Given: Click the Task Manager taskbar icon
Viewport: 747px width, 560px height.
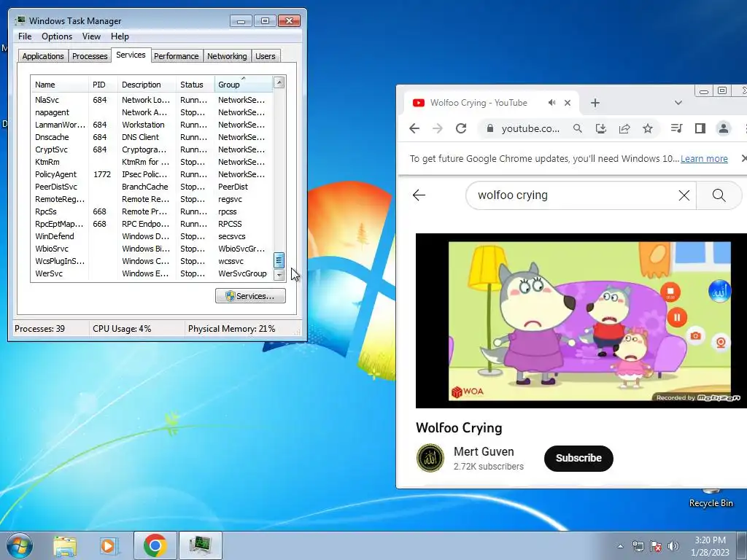Looking at the screenshot, I should point(200,545).
